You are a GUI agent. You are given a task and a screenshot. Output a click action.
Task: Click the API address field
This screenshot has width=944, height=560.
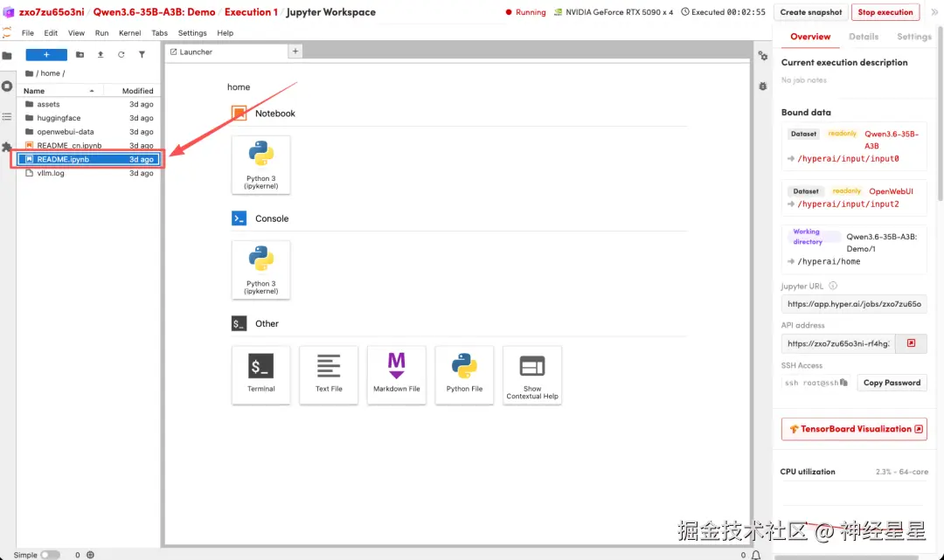coord(838,343)
